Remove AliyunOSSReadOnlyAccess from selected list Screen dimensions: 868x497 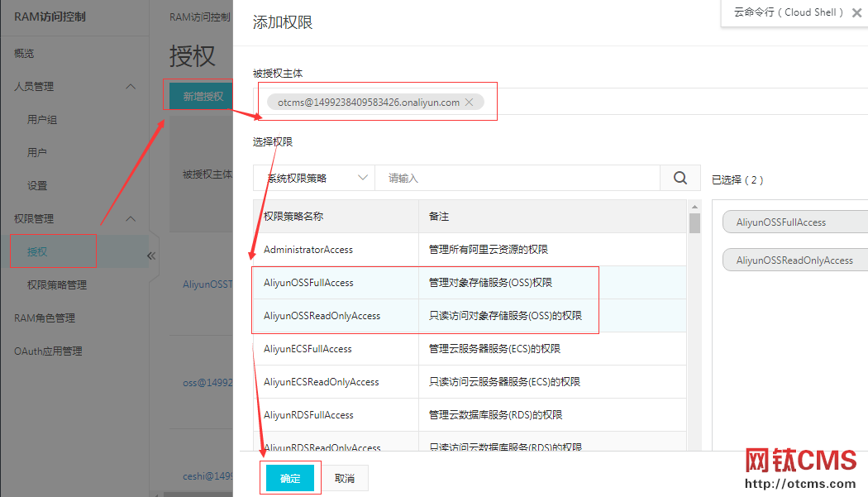793,259
